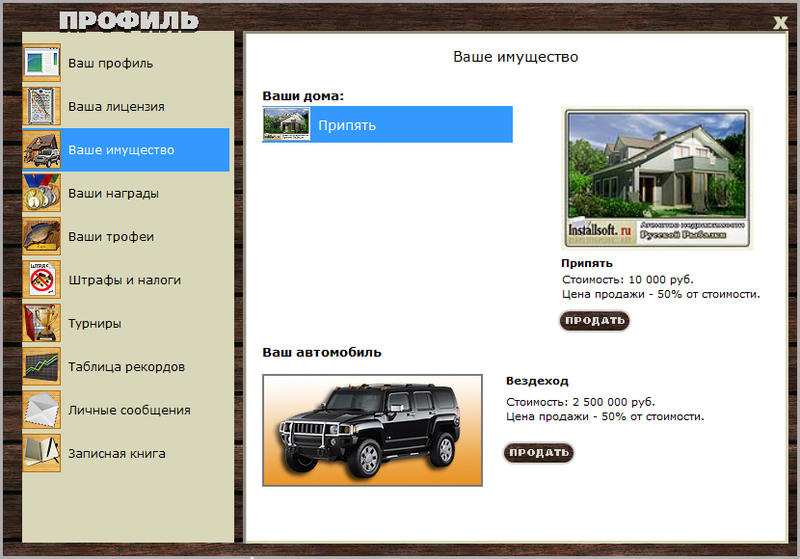This screenshot has height=559, width=800.
Task: Close the Профиль window with X
Action: (780, 22)
